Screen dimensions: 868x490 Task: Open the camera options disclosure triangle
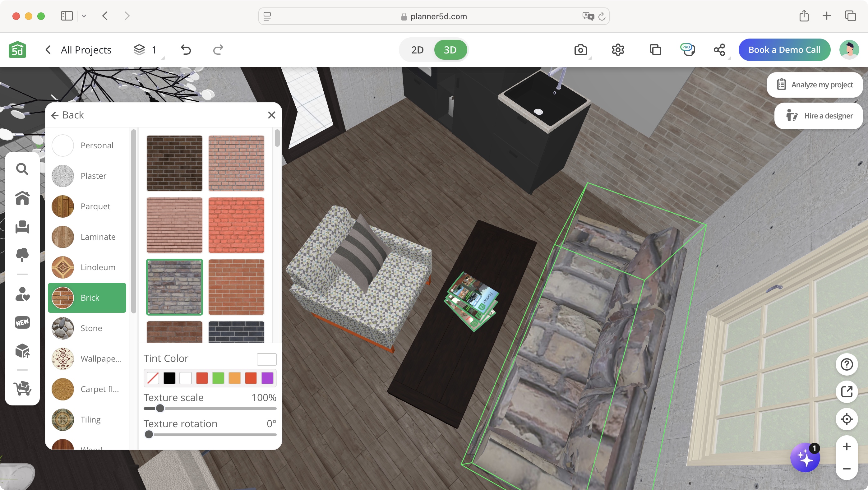pos(590,58)
